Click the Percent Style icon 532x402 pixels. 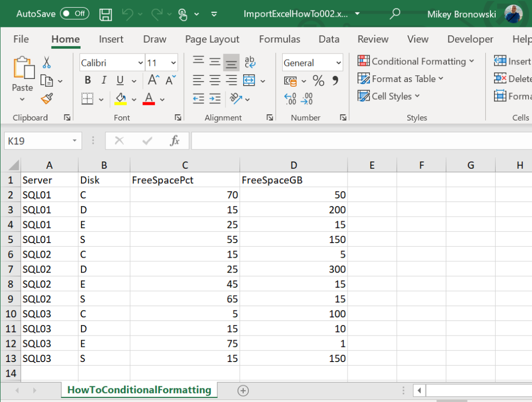pos(318,81)
